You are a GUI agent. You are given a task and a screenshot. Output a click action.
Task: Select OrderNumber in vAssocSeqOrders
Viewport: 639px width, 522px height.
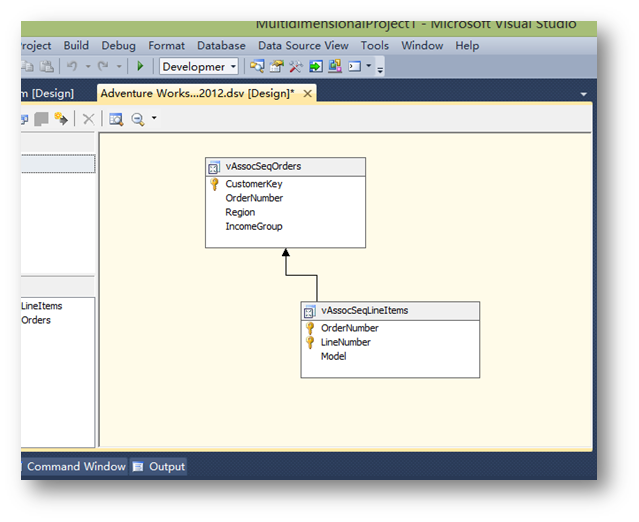click(x=254, y=198)
